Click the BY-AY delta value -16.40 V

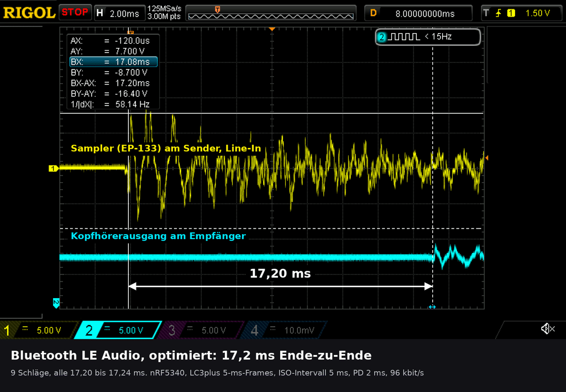(131, 94)
